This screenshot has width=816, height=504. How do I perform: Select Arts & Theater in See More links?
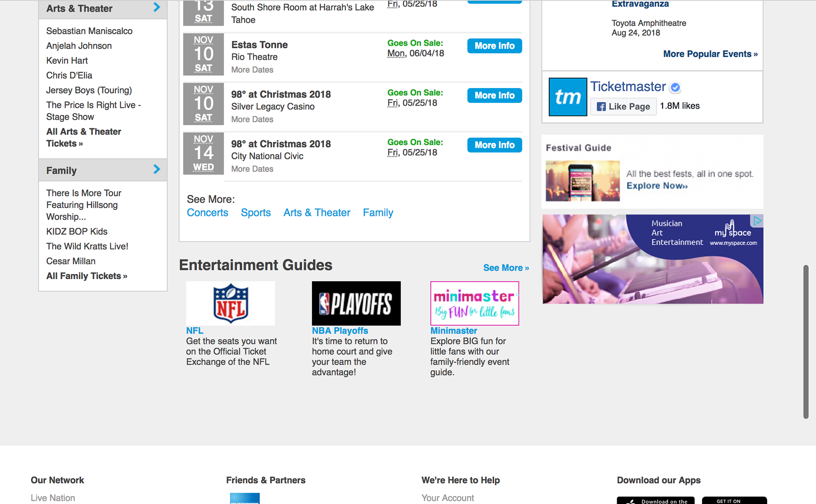[x=317, y=212]
